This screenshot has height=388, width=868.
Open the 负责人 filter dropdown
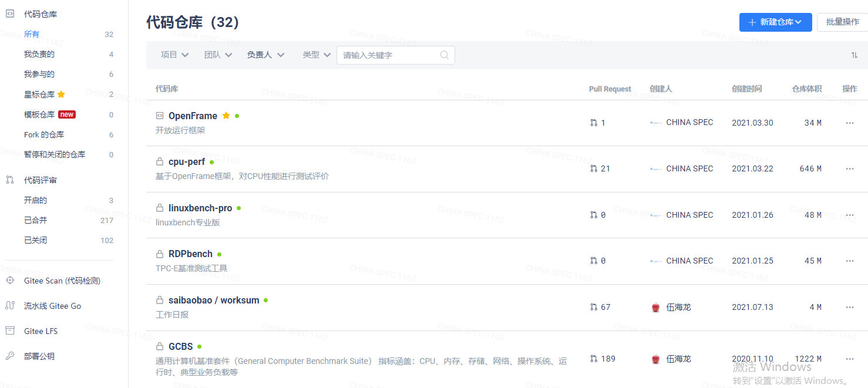tap(265, 55)
